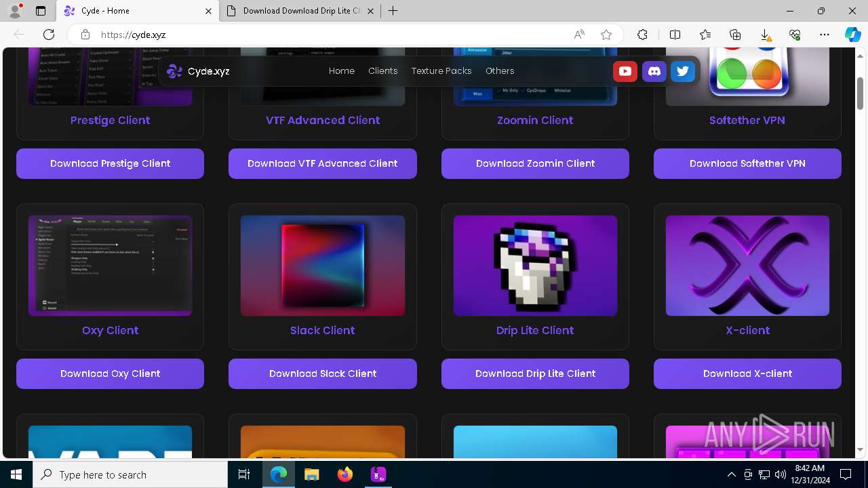
Task: Go to the Home nav item
Action: point(342,71)
